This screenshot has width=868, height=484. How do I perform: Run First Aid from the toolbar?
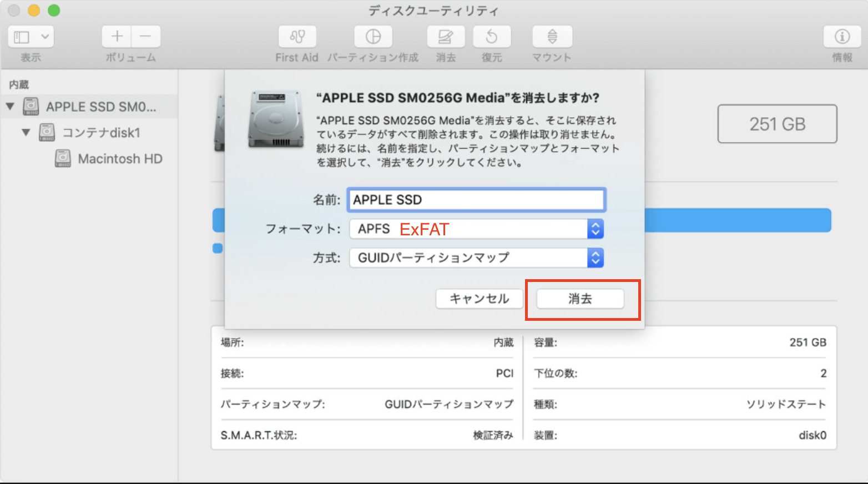297,37
